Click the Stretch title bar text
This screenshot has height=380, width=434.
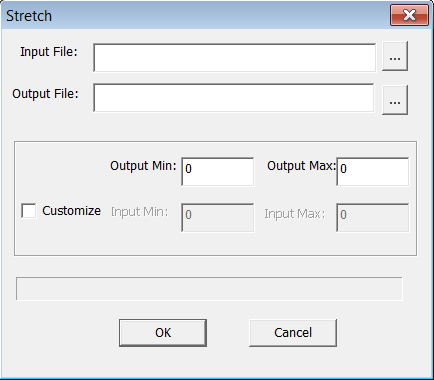coord(29,16)
